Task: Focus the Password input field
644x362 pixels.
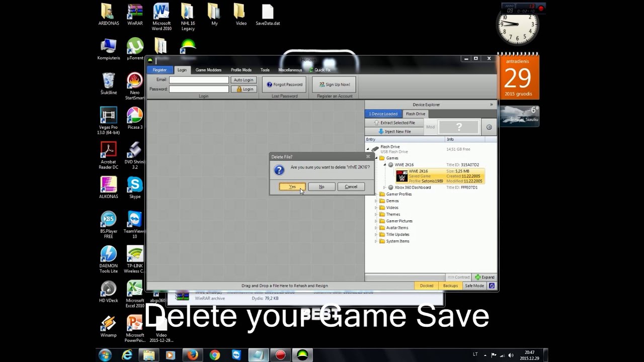Action: point(199,89)
